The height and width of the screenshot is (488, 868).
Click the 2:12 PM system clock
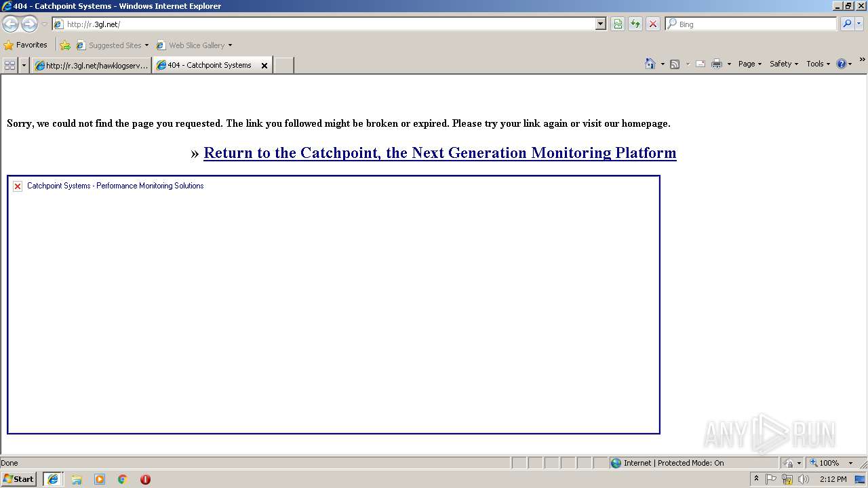[833, 479]
